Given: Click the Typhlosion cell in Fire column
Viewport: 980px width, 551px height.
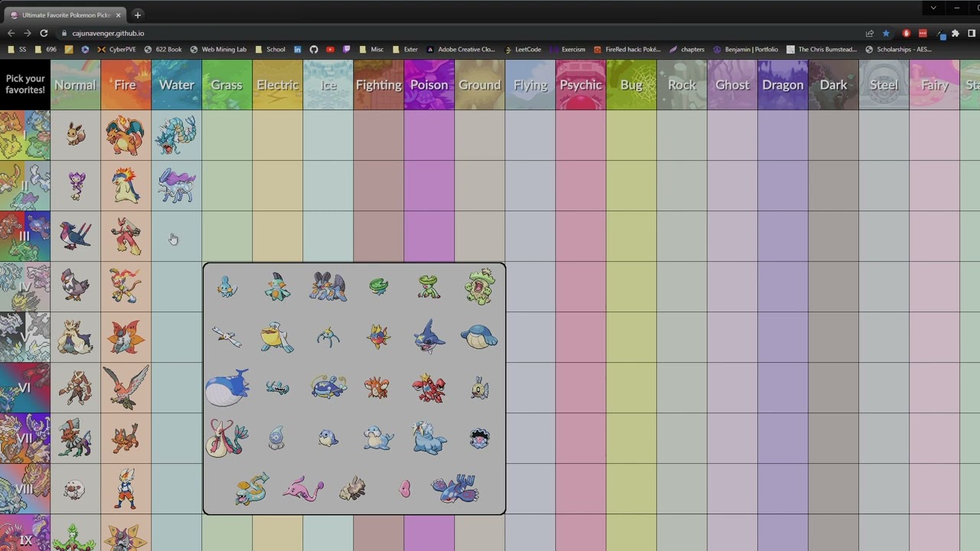Looking at the screenshot, I should click(126, 185).
